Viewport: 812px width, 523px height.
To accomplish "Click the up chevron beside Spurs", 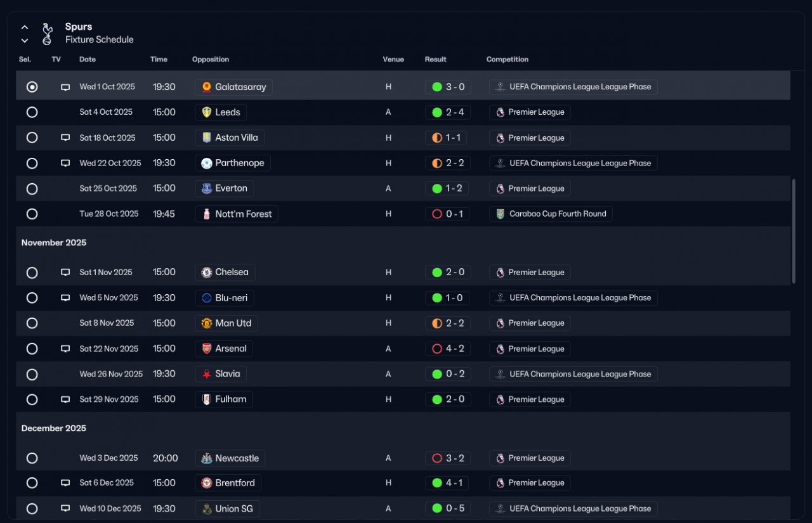I will 25,27.
